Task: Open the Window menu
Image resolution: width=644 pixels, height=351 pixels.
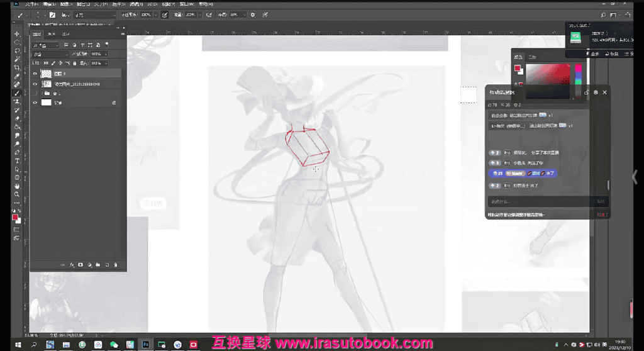Action: click(x=187, y=4)
